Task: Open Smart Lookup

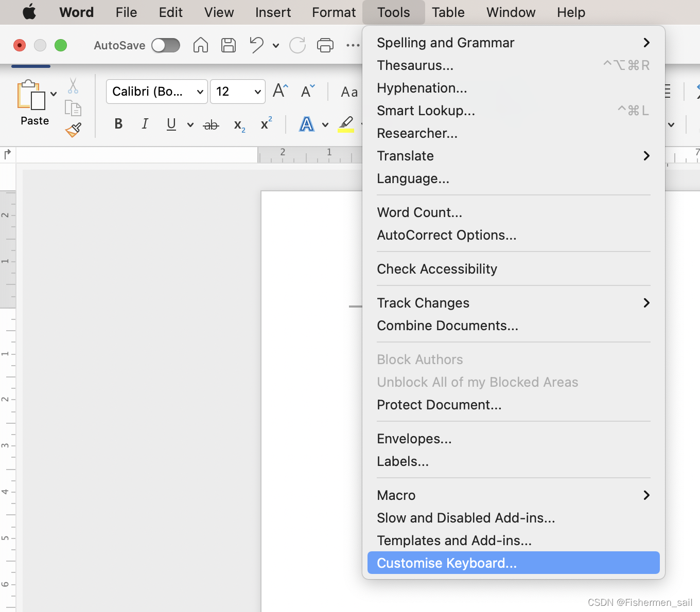Action: pyautogui.click(x=514, y=111)
